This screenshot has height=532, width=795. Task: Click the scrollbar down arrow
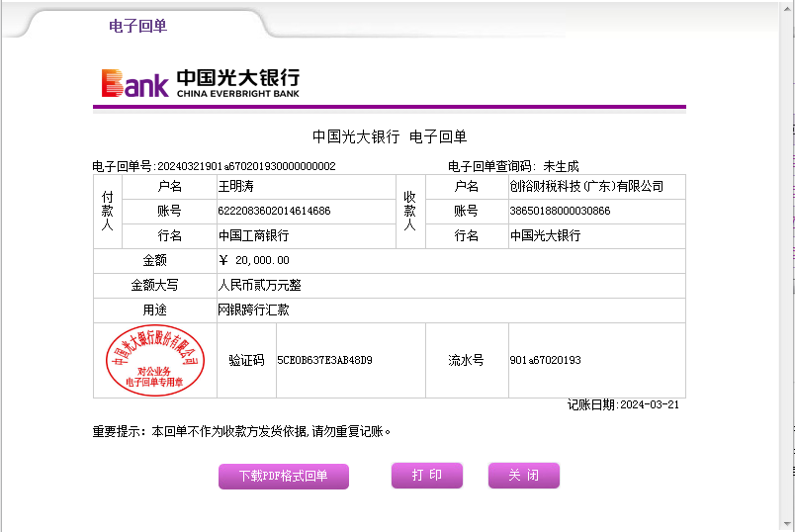pyautogui.click(x=787, y=524)
